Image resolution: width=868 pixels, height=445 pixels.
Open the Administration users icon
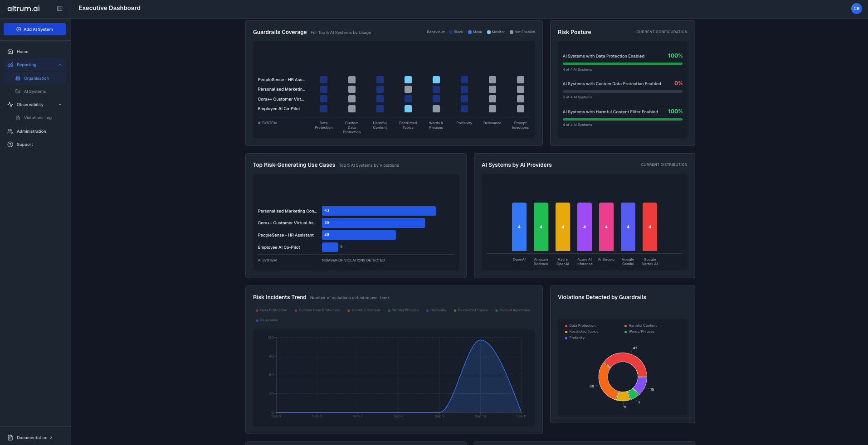(10, 131)
